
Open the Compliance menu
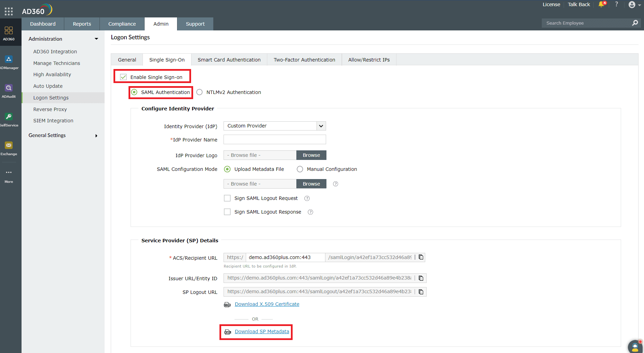coord(122,24)
